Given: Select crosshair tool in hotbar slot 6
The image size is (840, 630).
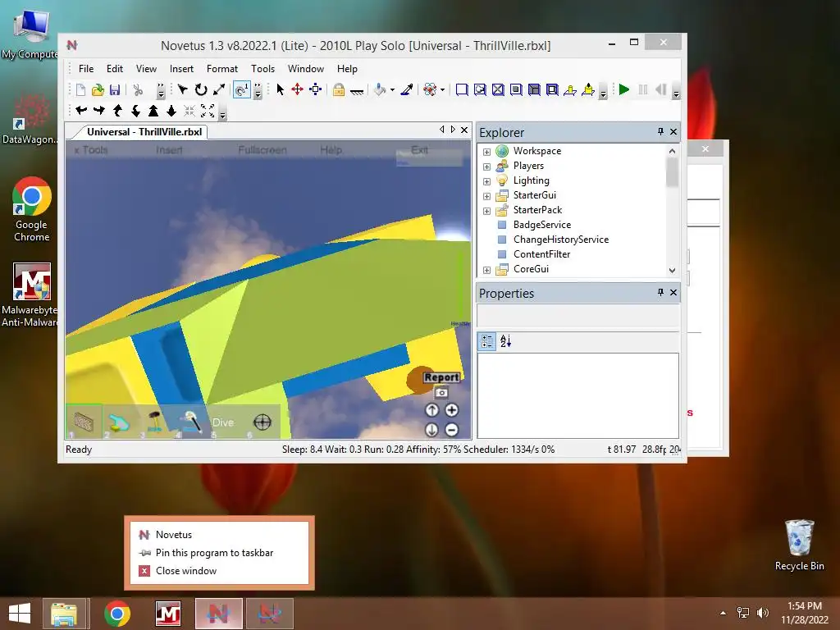Looking at the screenshot, I should pyautogui.click(x=262, y=422).
